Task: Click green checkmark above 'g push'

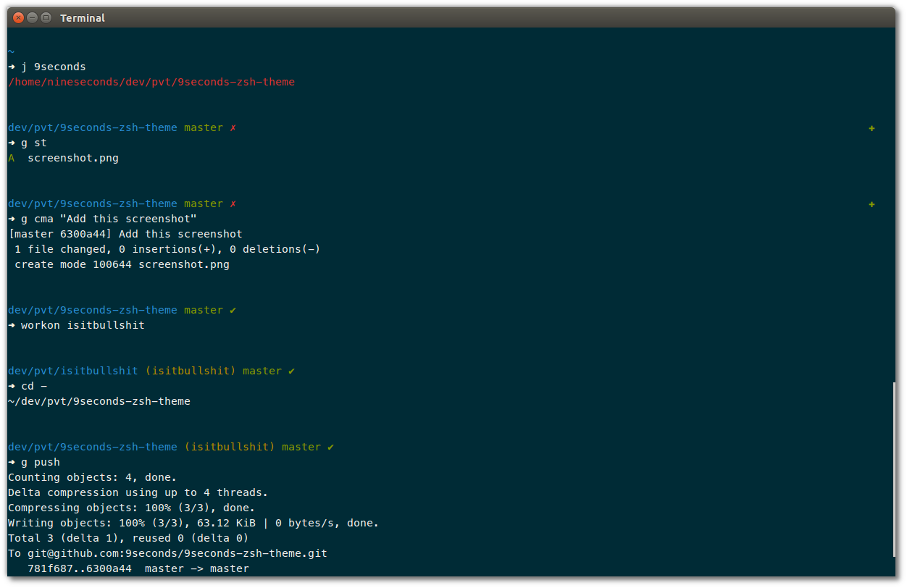Action: point(331,447)
